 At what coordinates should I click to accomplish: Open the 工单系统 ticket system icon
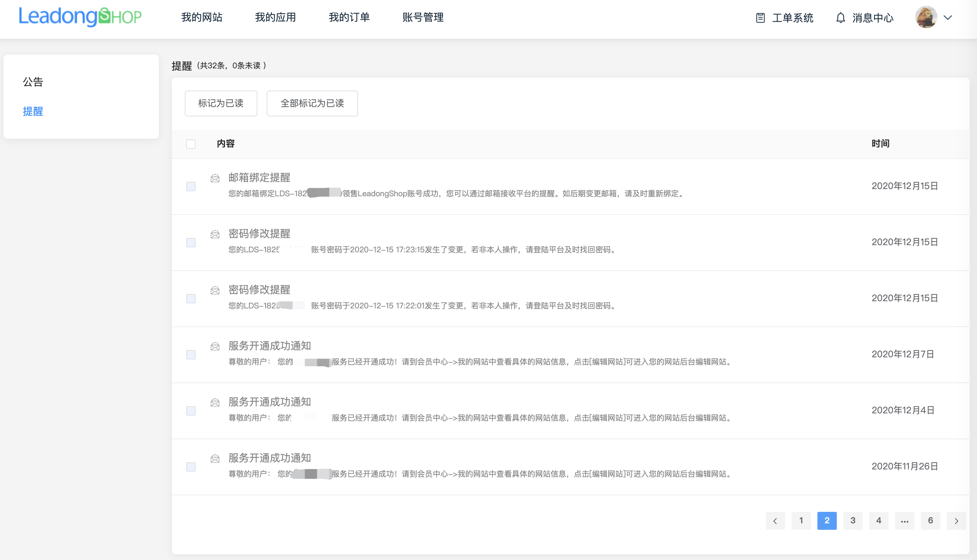pyautogui.click(x=761, y=18)
